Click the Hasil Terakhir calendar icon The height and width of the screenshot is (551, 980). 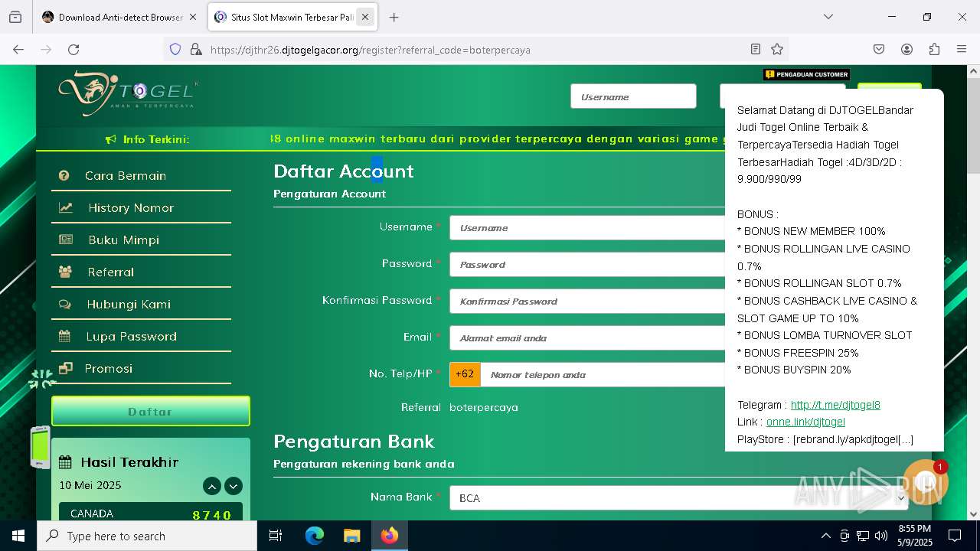66,462
